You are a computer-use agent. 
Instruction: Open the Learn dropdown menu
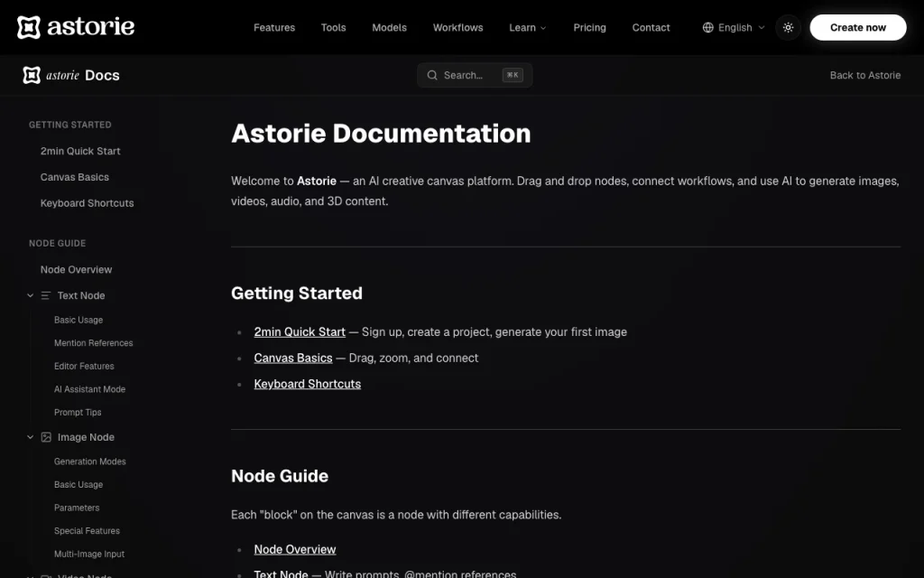[527, 28]
